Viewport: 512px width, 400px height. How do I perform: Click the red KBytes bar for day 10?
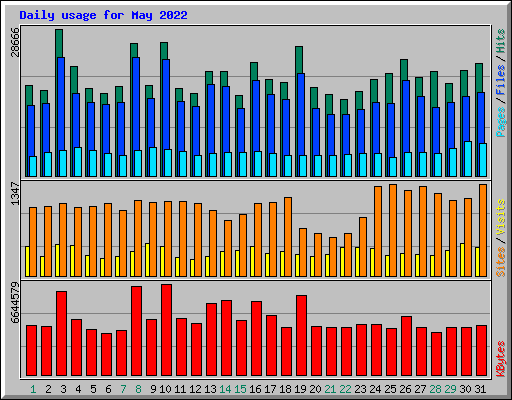pos(166,330)
